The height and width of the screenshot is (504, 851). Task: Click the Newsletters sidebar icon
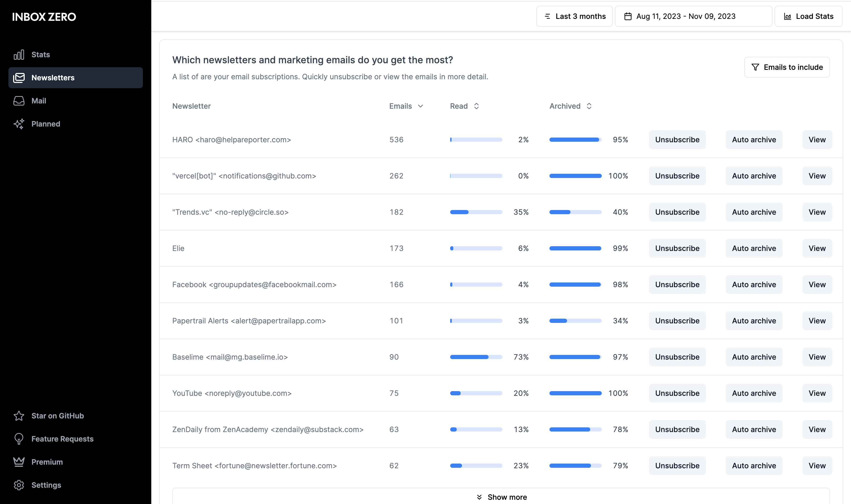(20, 77)
